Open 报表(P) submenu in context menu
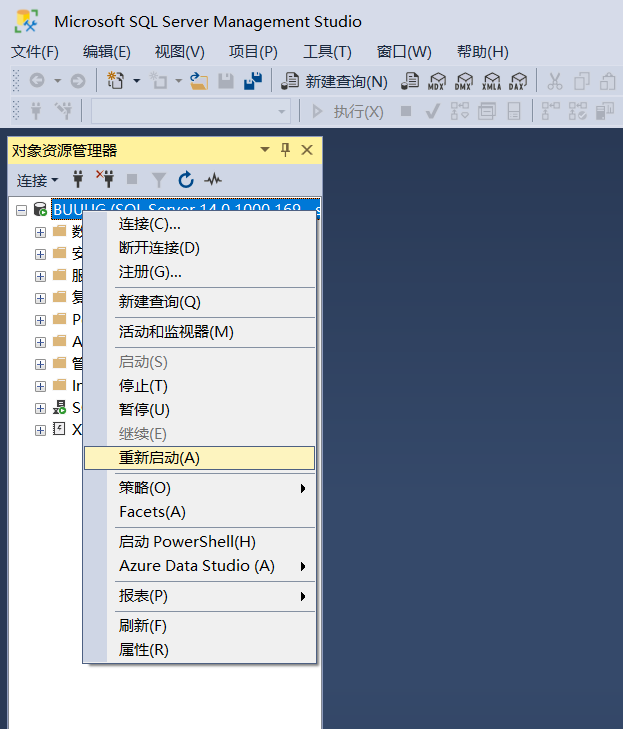 pyautogui.click(x=199, y=596)
